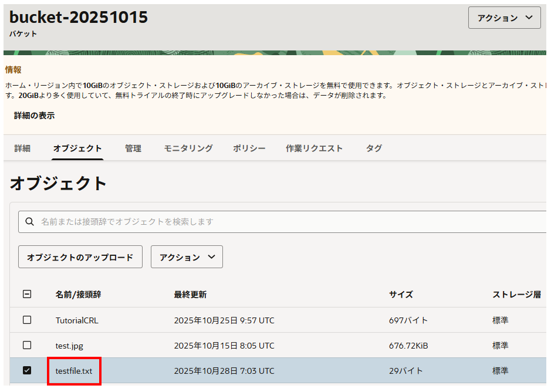Open the test.jpg object
551x392 pixels.
69,346
